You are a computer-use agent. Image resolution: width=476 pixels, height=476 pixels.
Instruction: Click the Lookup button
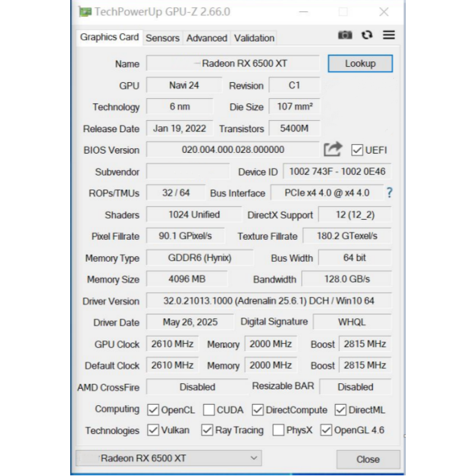tap(361, 64)
